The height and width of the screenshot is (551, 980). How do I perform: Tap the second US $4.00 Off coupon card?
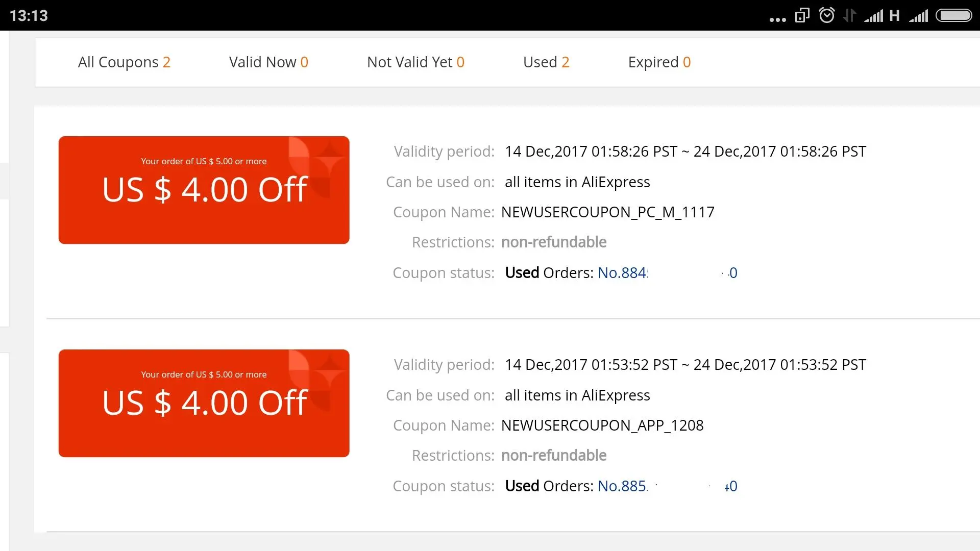tap(204, 403)
